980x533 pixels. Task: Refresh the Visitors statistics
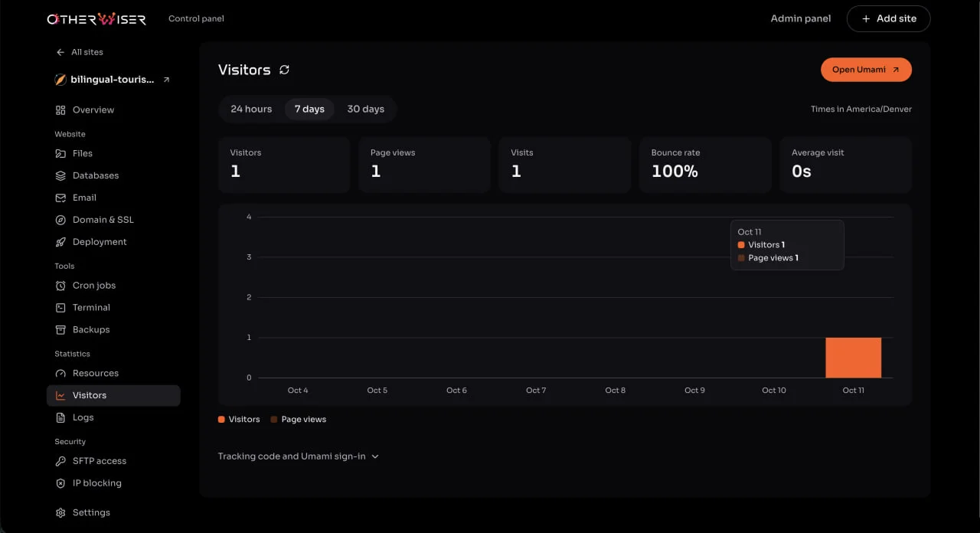(x=284, y=70)
